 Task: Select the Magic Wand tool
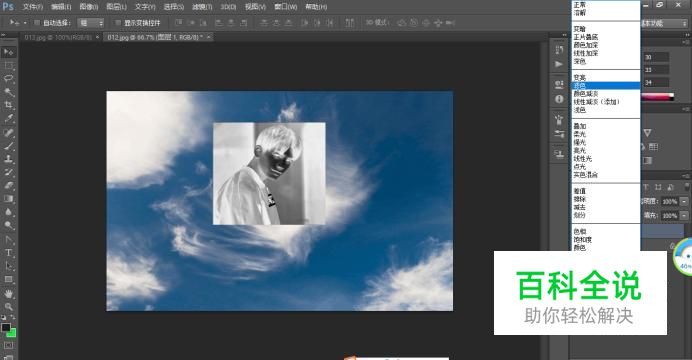click(8, 92)
